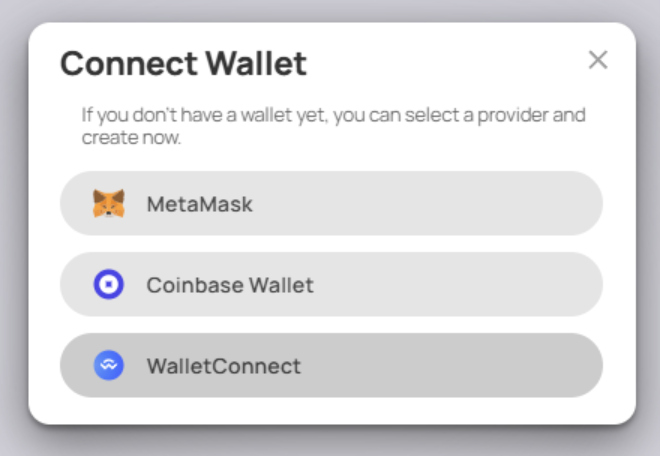
Task: Pick the highlighted WalletConnect option
Action: [330, 366]
